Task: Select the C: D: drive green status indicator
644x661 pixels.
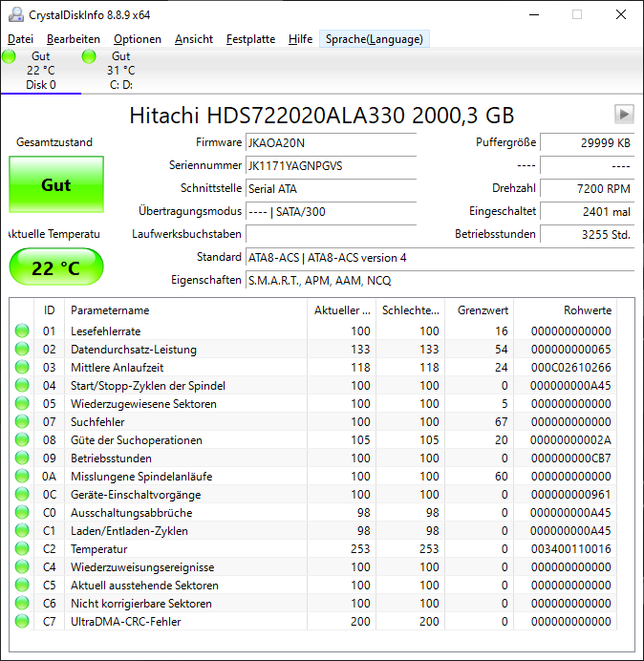Action: [89, 56]
